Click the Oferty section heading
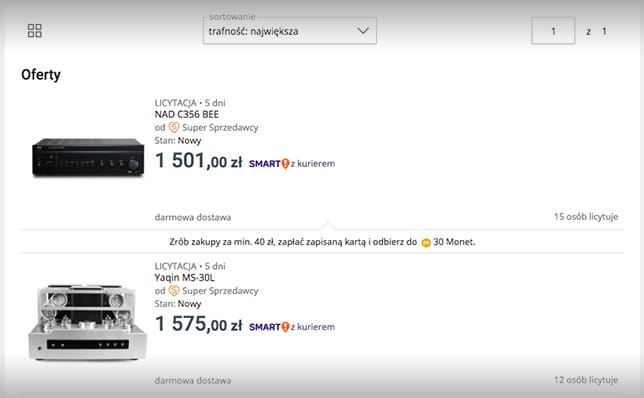 point(41,75)
